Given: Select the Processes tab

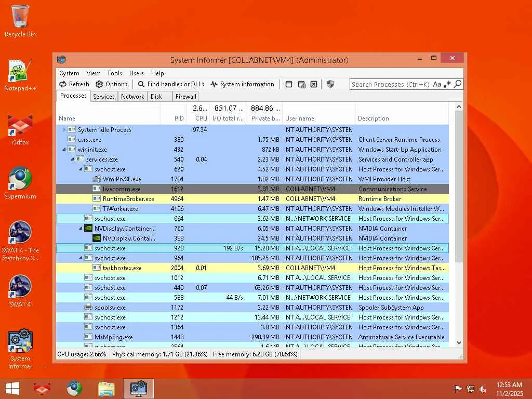Looking at the screenshot, I should [73, 96].
